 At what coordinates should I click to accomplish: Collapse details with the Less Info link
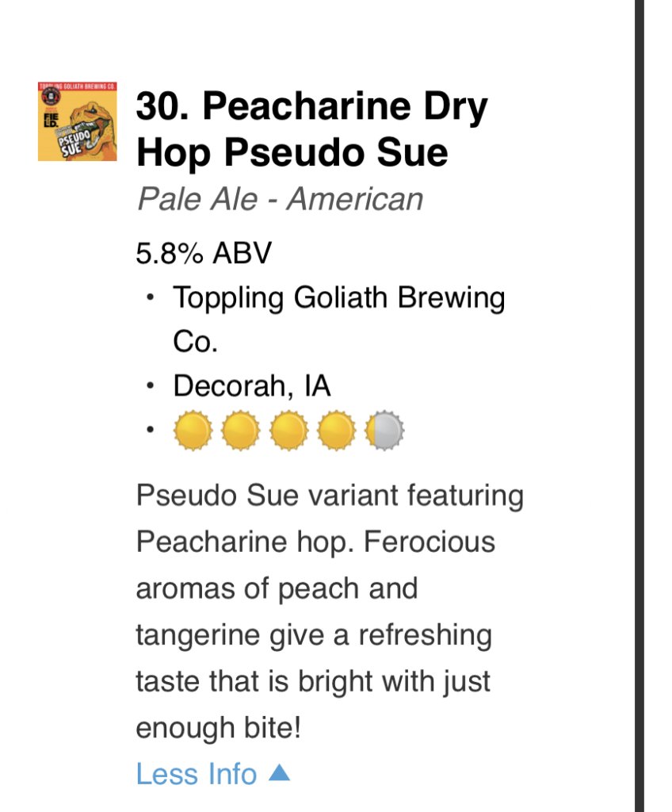click(x=197, y=774)
